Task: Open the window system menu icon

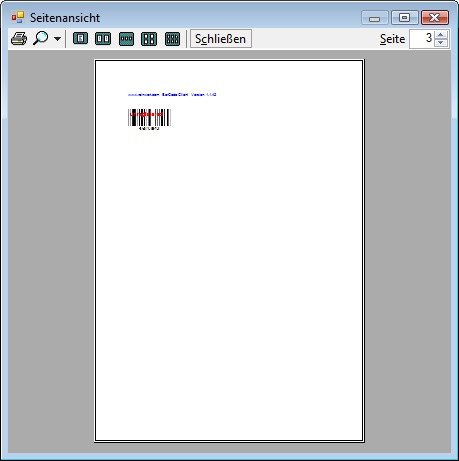Action: click(18, 17)
